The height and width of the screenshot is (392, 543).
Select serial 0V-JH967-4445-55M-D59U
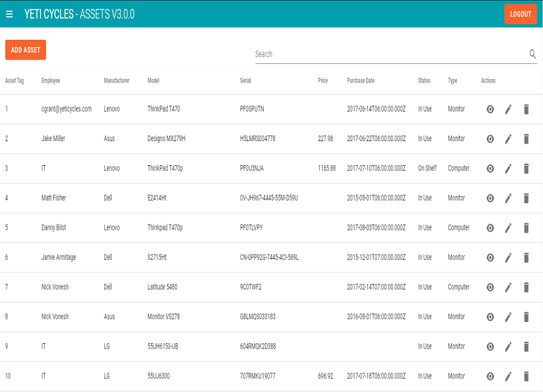pos(268,198)
